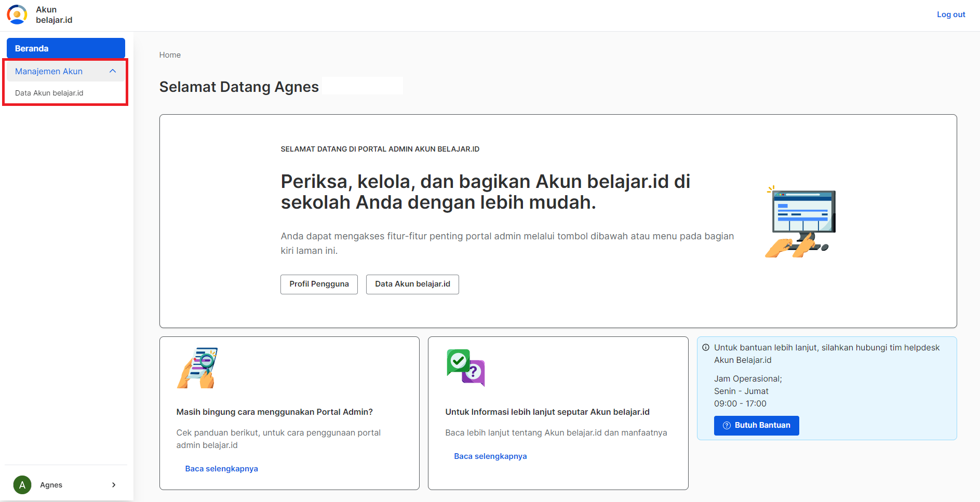Open Baca selengkapnya under the Portal Admin guide
The image size is (980, 502).
[221, 468]
